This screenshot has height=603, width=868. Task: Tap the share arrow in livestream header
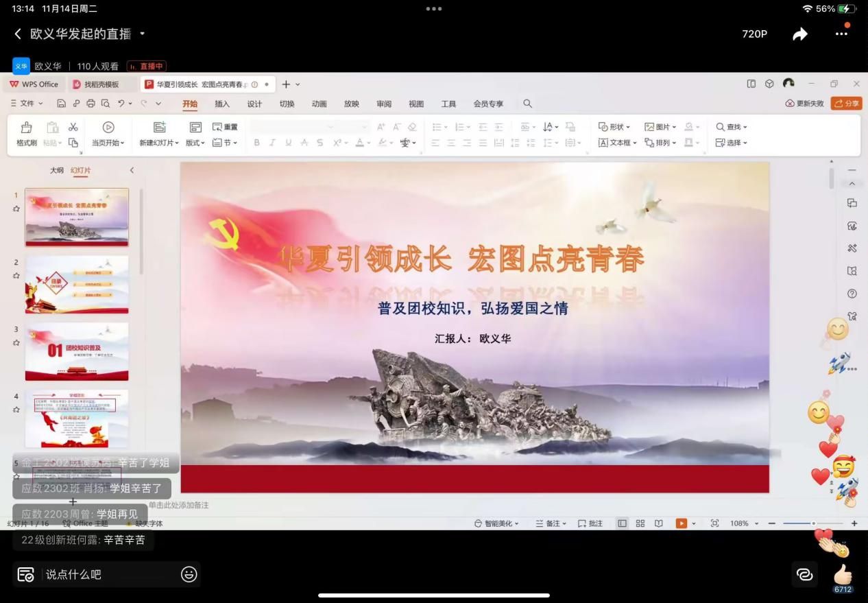799,34
